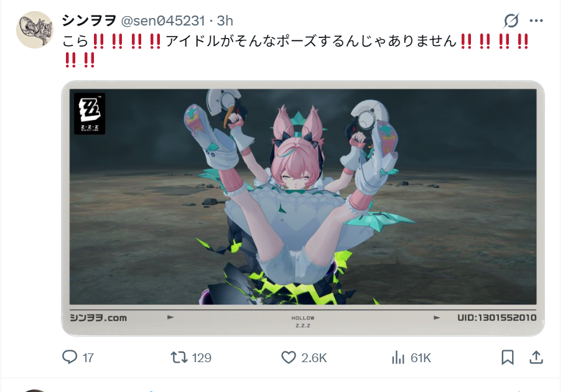Open the share post upload icon
Image resolution: width=568 pixels, height=392 pixels.
(536, 358)
